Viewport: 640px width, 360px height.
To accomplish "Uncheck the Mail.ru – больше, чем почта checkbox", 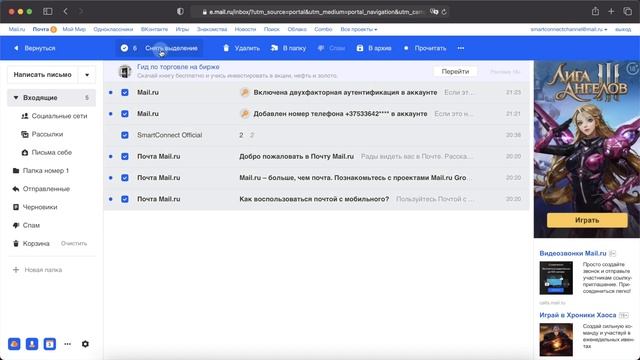I will point(125,178).
